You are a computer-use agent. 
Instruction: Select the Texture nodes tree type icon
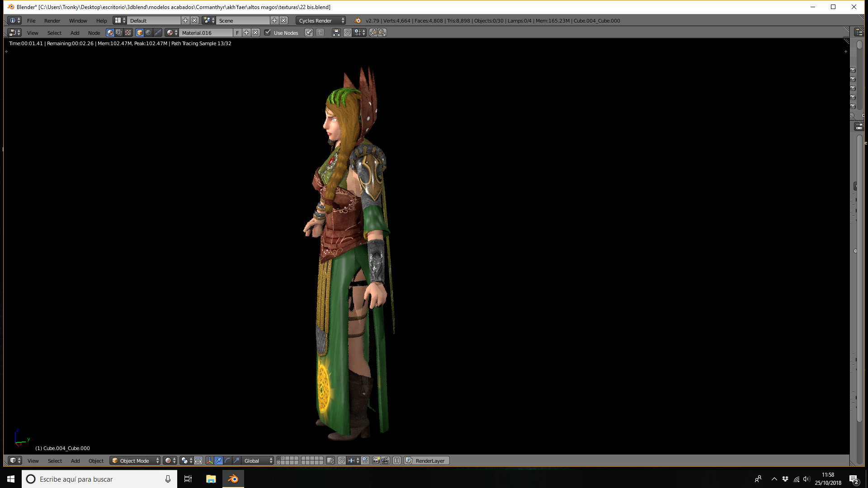[x=128, y=33]
